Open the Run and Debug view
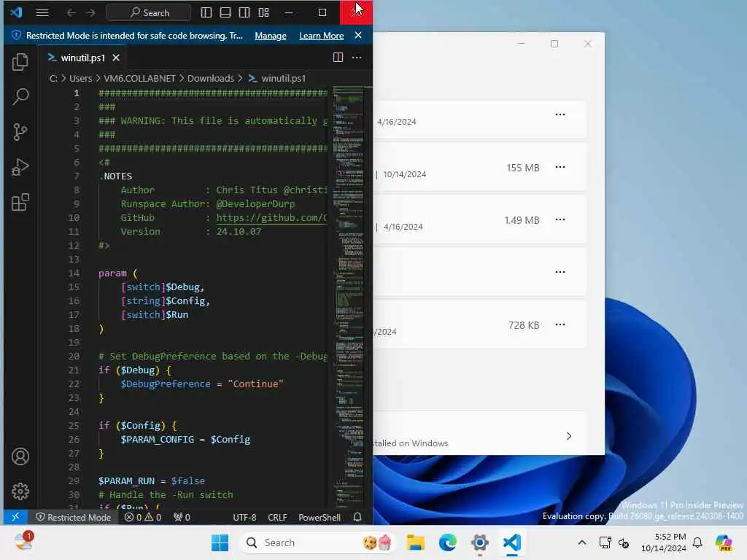Image resolution: width=747 pixels, height=560 pixels. tap(20, 167)
